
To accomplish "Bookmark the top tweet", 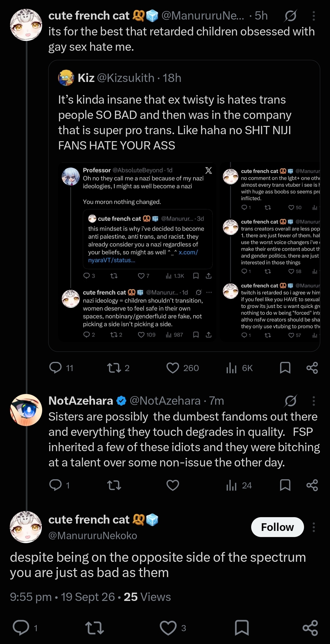I will 285,368.
